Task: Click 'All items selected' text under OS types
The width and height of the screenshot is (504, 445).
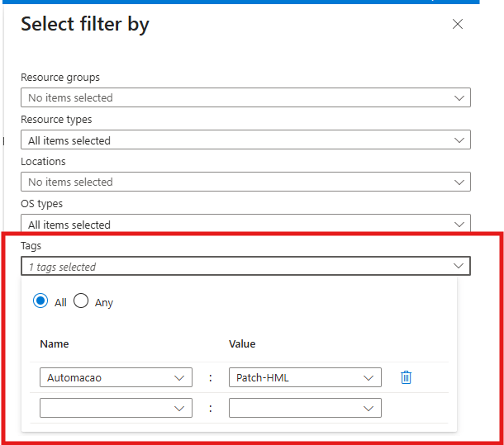Action: (x=69, y=225)
